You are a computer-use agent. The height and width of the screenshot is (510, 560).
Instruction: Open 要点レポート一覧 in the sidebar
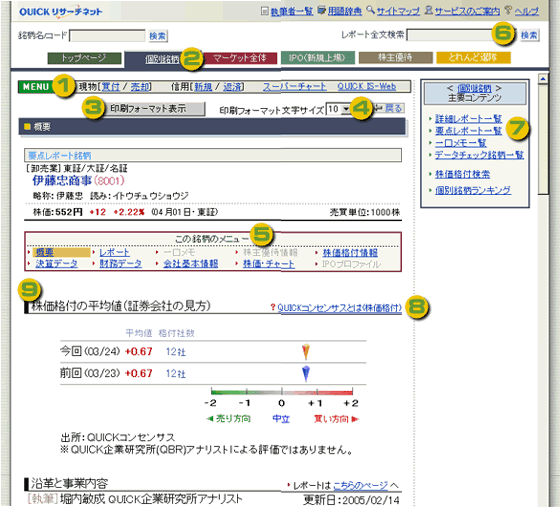coord(468,131)
